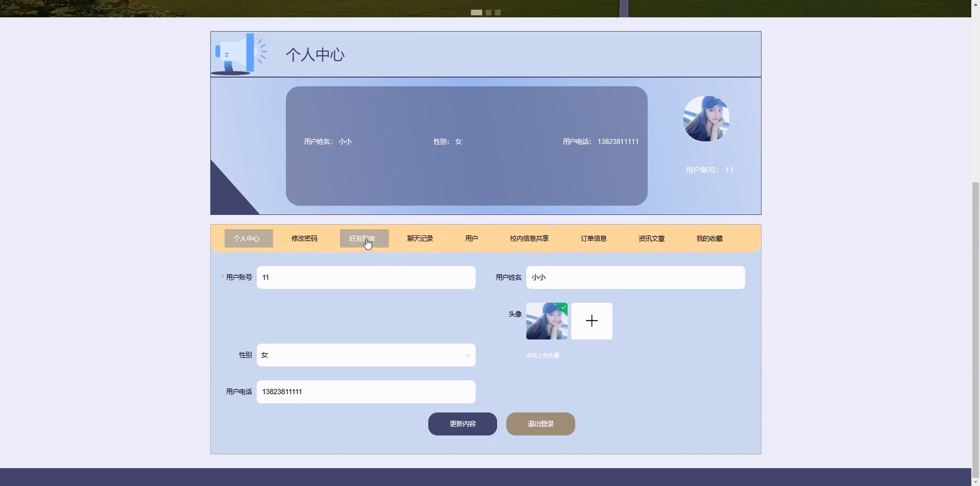Select the second carousel indicator dot
The height and width of the screenshot is (486, 980).
[x=489, y=12]
